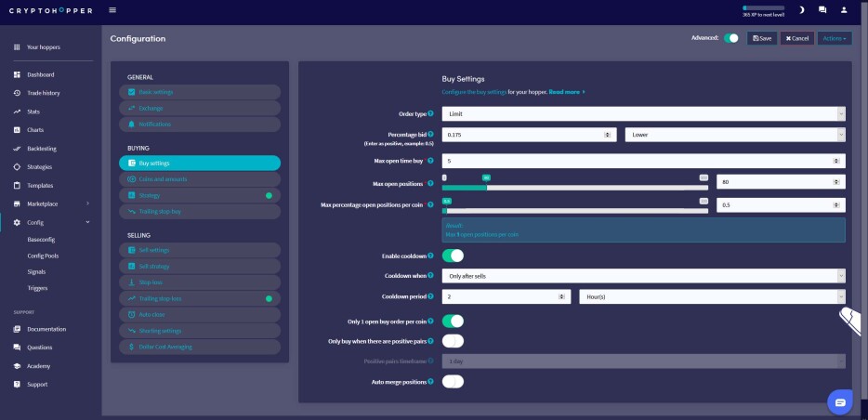Open the Order type Limit dropdown

(x=643, y=114)
